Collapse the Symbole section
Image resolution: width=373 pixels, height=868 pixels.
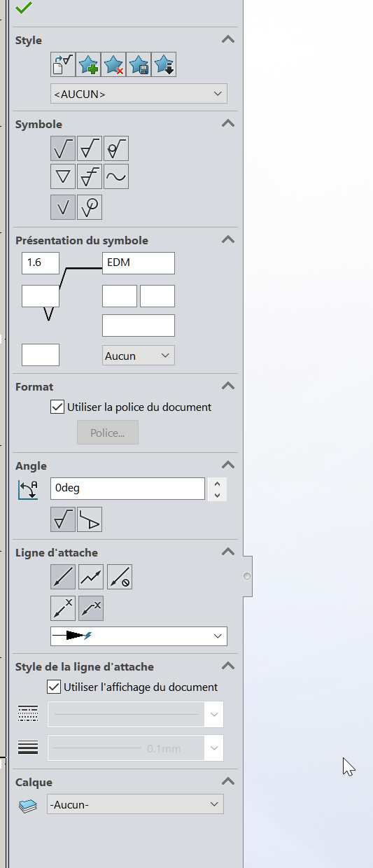point(227,123)
